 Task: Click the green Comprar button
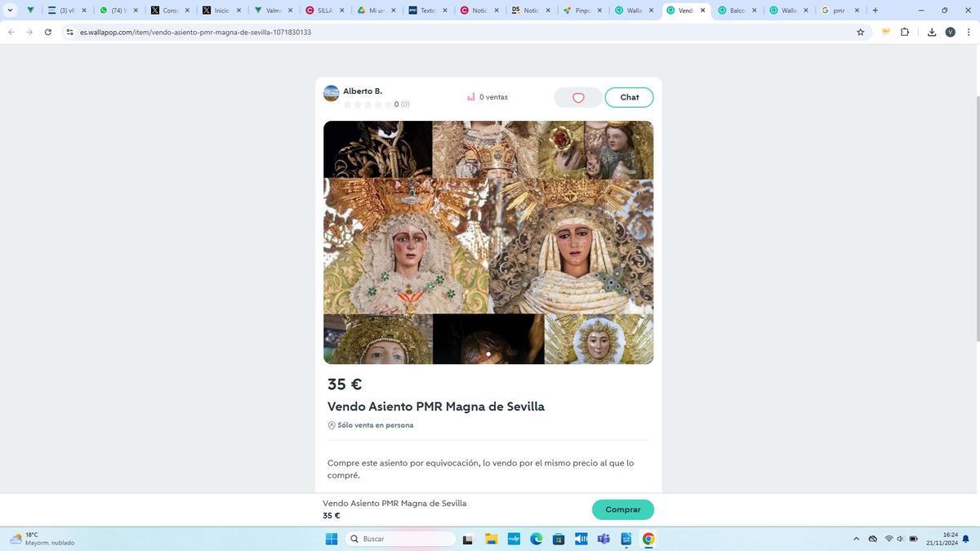tap(622, 509)
